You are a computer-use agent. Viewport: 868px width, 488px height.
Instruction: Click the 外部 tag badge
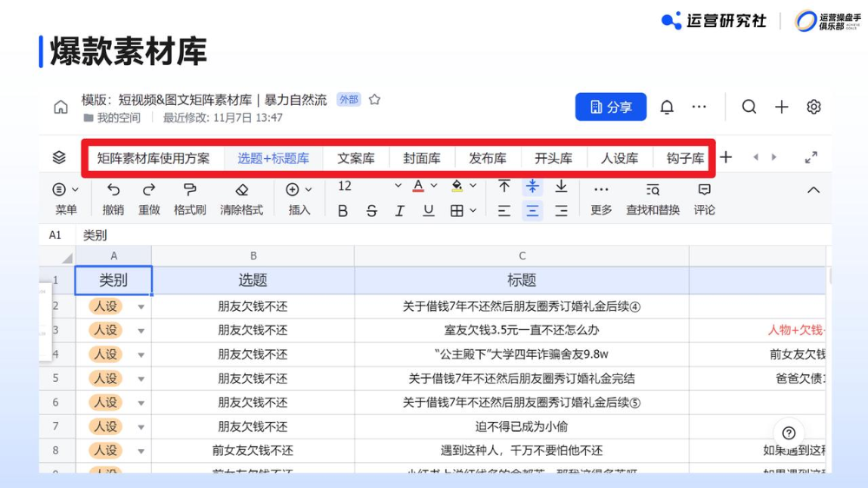[x=349, y=100]
